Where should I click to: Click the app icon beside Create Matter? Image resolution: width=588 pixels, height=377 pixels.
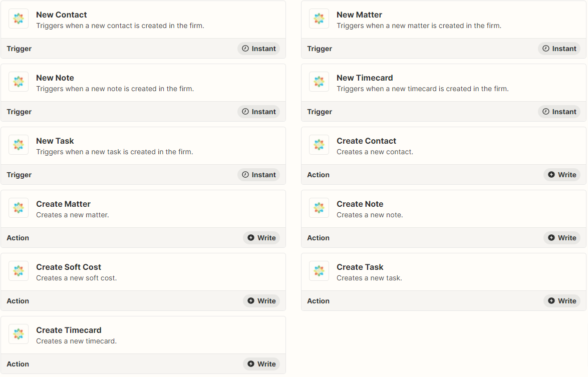pyautogui.click(x=19, y=208)
